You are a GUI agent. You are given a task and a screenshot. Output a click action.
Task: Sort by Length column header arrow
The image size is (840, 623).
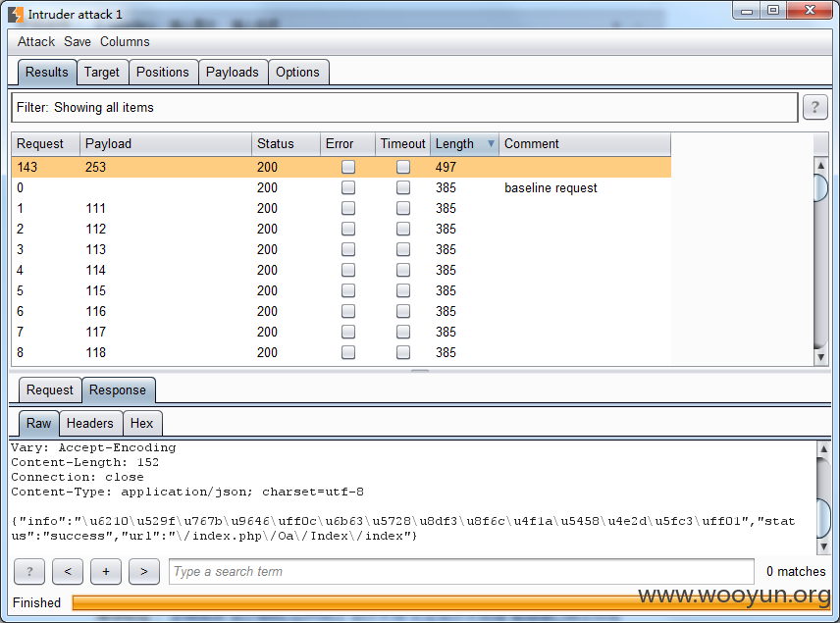pos(491,143)
